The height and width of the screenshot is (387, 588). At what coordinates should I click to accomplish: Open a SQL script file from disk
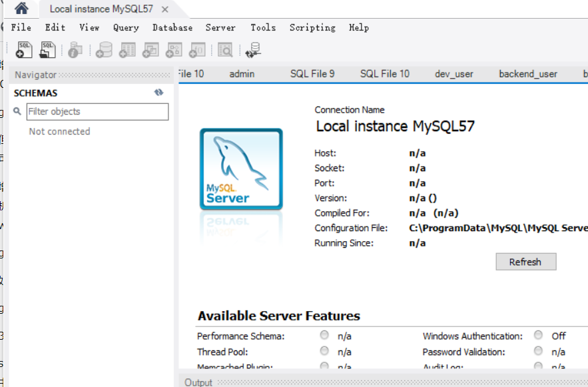point(47,49)
